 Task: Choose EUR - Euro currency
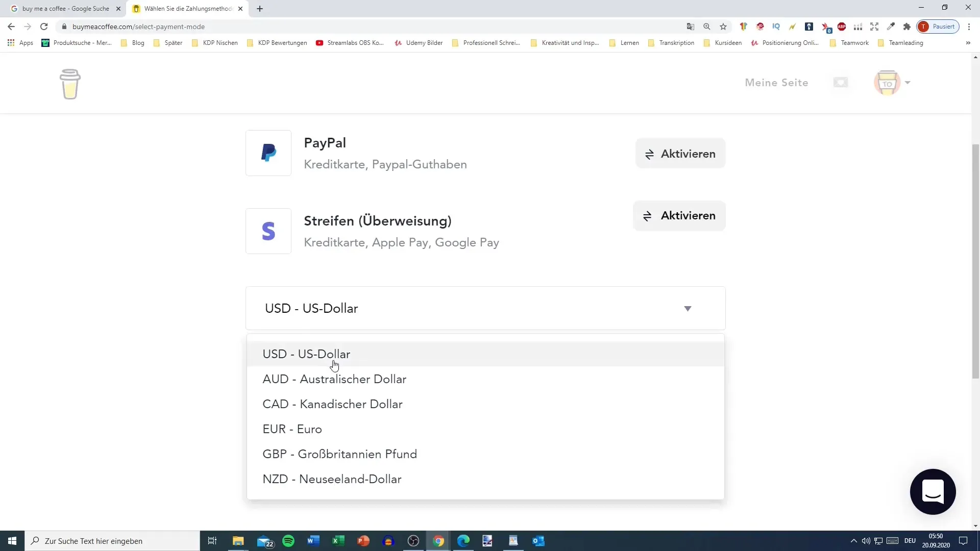pos(485,429)
